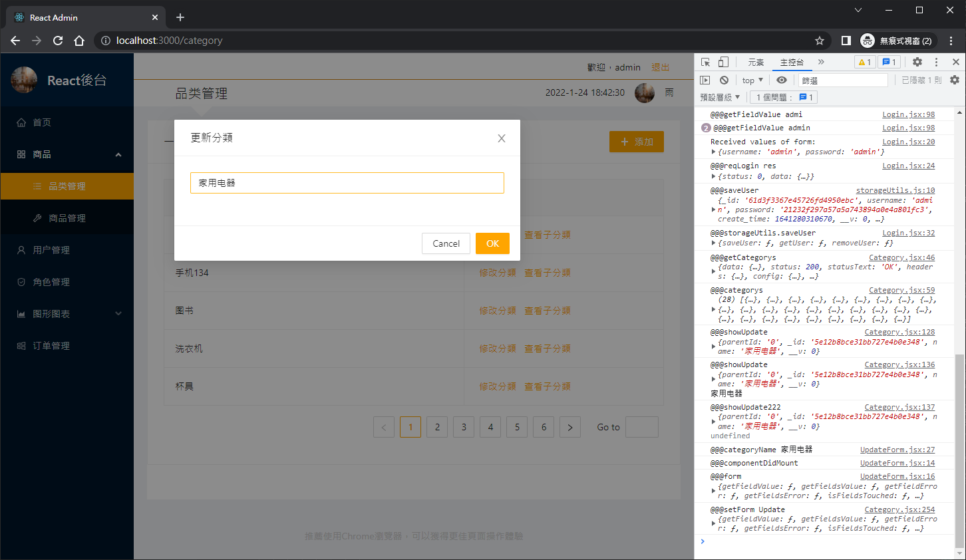Open storageUtils.js:10 source link
Viewport: 966px width, 560px height.
pos(895,190)
